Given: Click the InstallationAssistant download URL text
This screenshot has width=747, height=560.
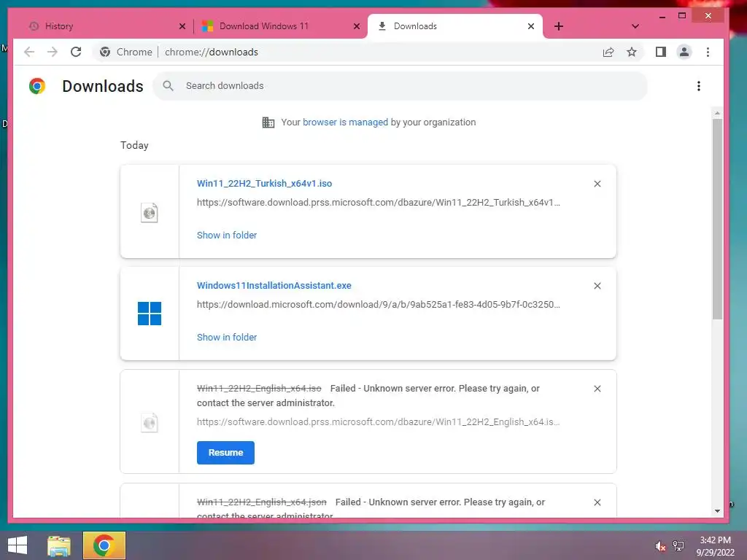Looking at the screenshot, I should point(379,304).
